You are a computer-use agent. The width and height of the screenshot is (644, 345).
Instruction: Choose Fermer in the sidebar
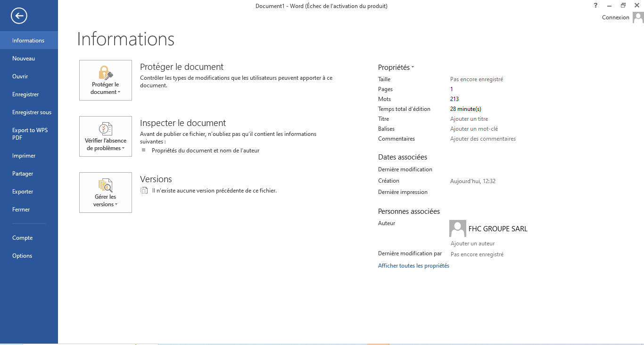tap(29, 210)
